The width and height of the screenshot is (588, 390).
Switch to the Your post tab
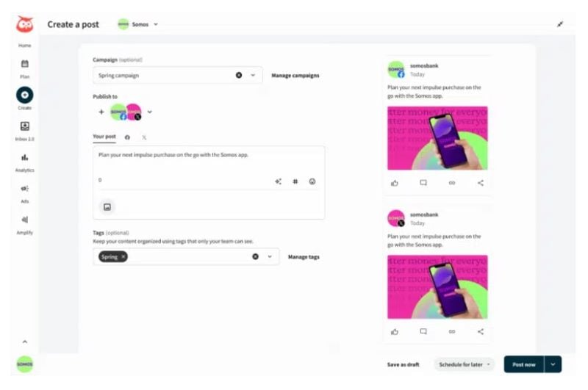(x=104, y=137)
